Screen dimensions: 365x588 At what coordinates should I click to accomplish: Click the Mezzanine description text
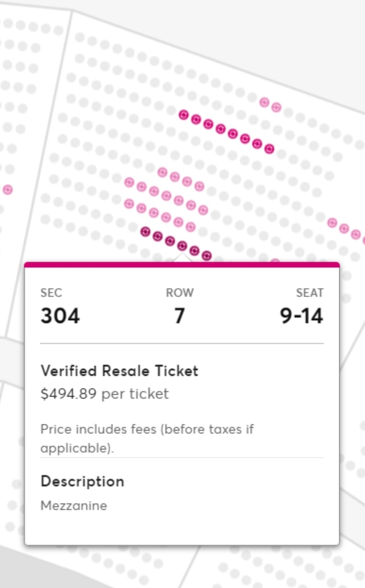(74, 505)
